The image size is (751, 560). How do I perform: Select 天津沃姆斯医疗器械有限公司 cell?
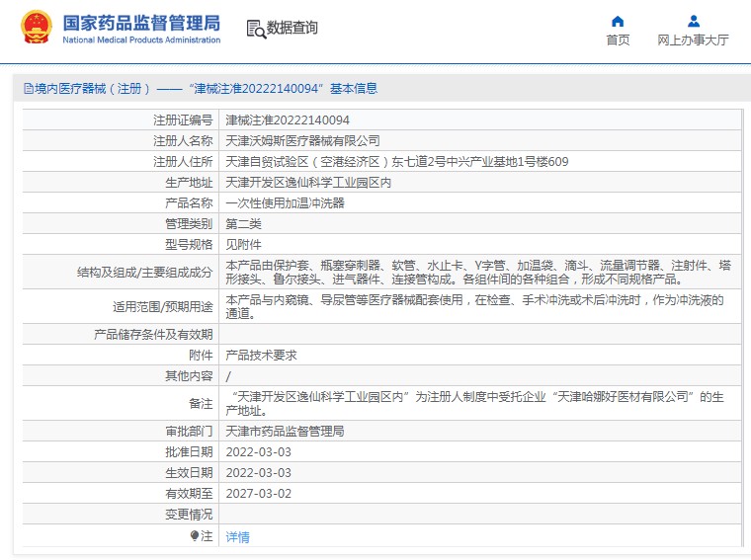tap(302, 140)
